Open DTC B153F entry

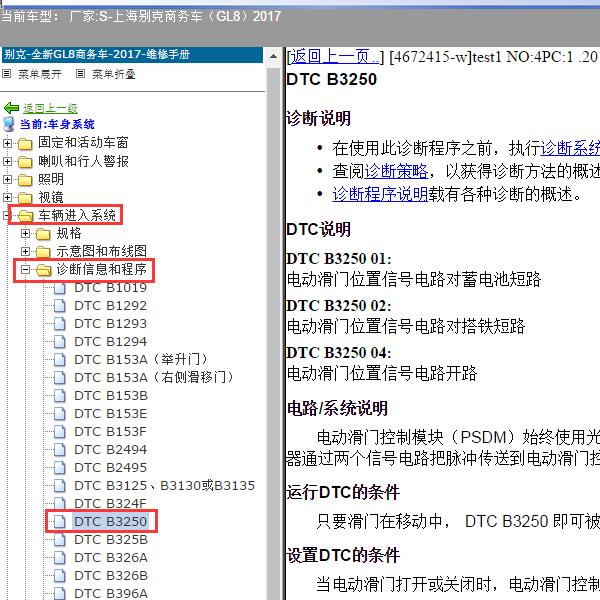pyautogui.click(x=111, y=432)
